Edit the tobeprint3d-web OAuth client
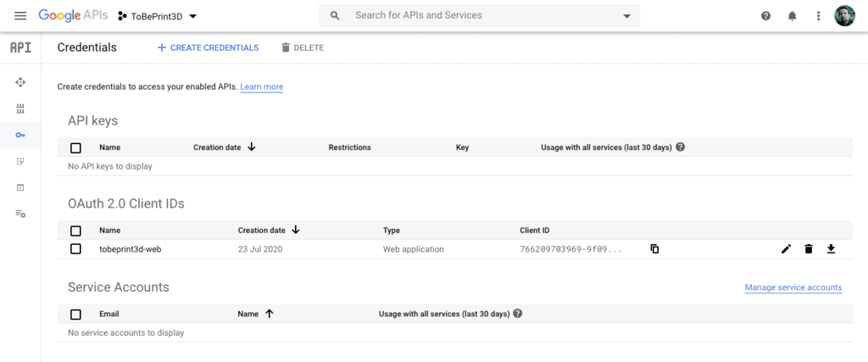The image size is (868, 362). pyautogui.click(x=787, y=249)
